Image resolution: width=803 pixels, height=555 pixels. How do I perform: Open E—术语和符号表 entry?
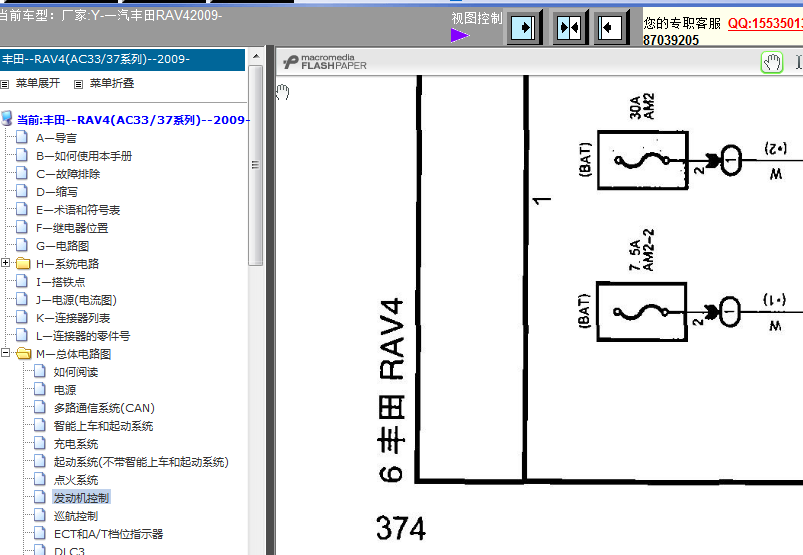tap(78, 210)
